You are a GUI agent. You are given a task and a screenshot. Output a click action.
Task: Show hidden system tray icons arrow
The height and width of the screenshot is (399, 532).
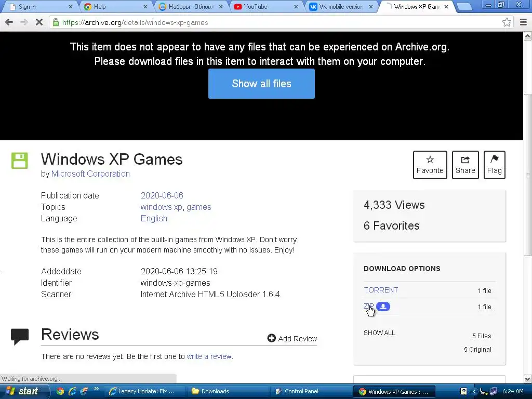[474, 391]
